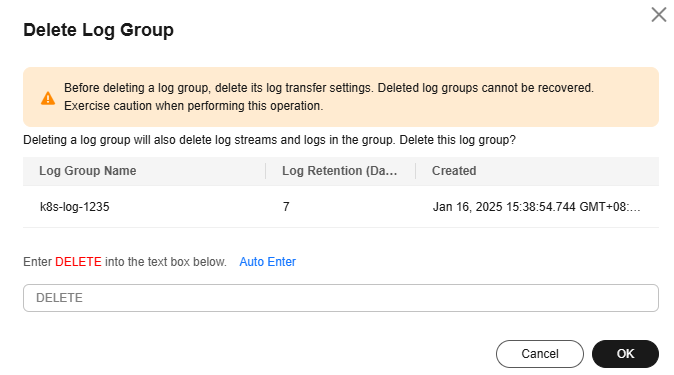Cancel the log group deletion
Image resolution: width=674 pixels, height=375 pixels.
pyautogui.click(x=540, y=354)
